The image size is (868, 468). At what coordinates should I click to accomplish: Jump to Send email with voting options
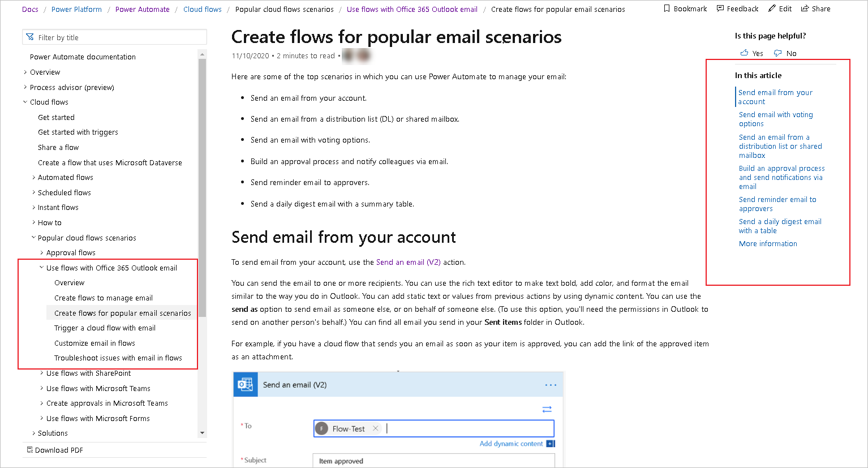(776, 119)
